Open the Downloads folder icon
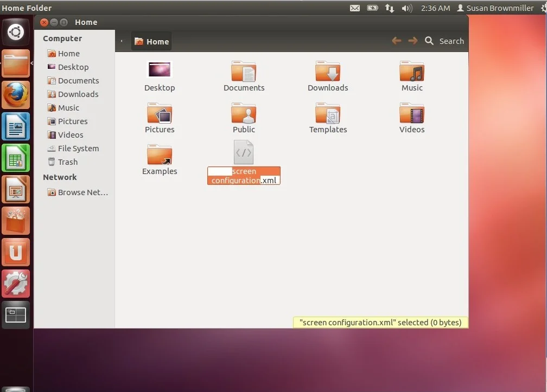The width and height of the screenshot is (547, 392). (x=328, y=72)
